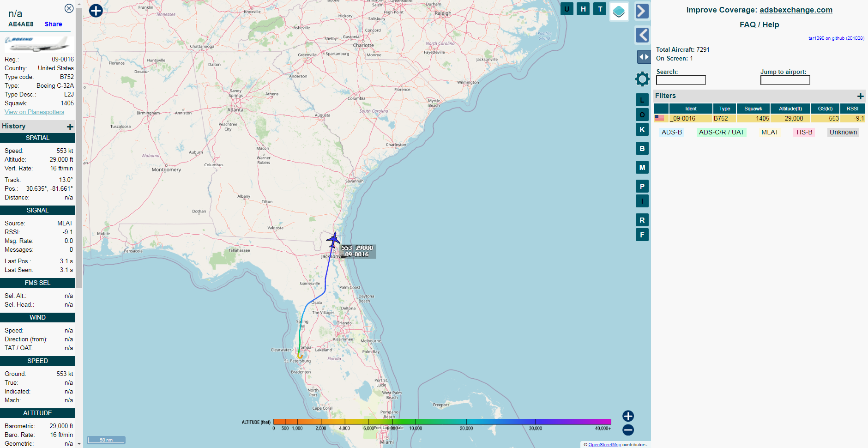Sort table by Ident column
Viewport: 868px width, 448px height.
tap(691, 109)
